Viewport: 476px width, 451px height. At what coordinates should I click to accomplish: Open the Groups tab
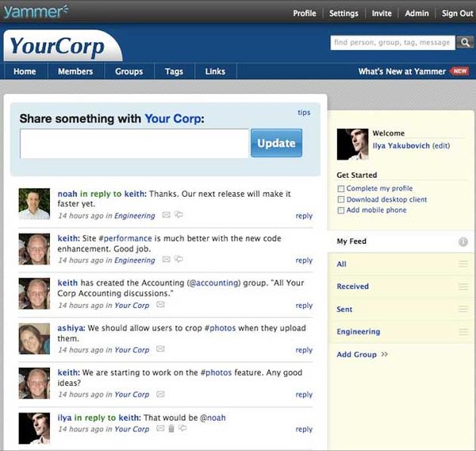(129, 71)
